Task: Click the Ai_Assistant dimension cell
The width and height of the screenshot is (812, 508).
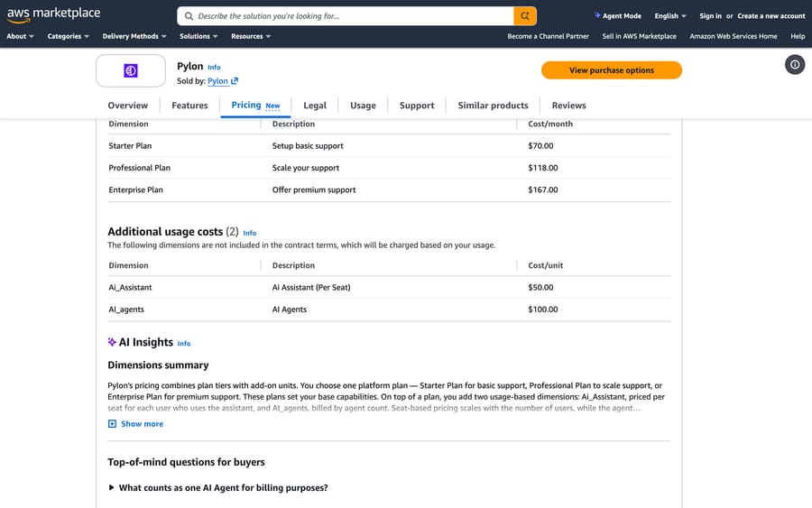Action: [130, 288]
